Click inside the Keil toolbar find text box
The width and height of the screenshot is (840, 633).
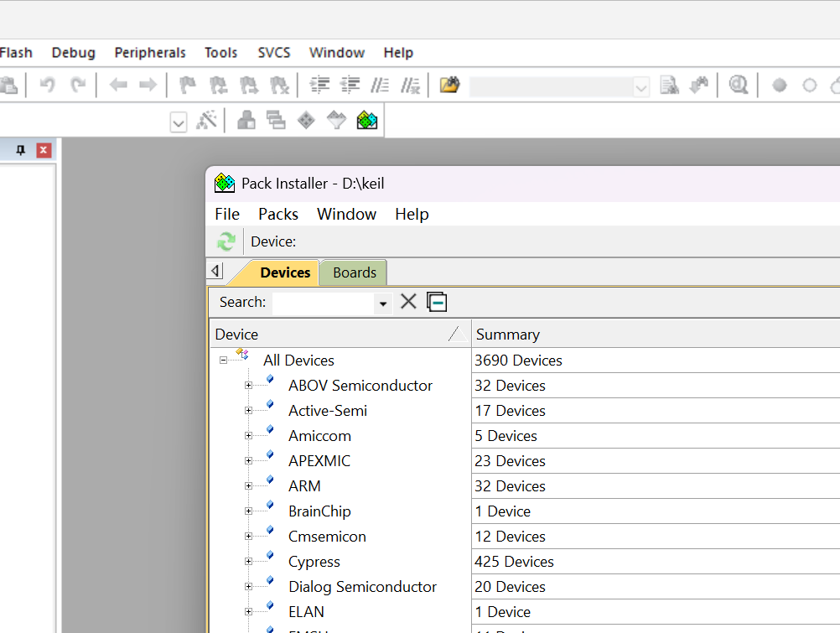551,86
